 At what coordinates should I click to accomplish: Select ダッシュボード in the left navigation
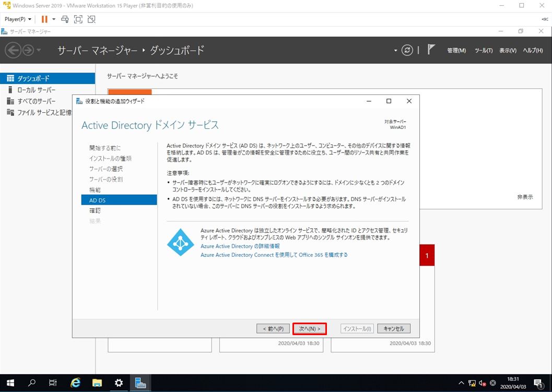48,78
